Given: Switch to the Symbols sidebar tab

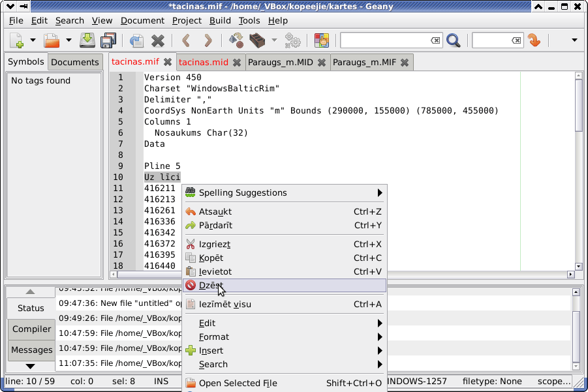Looking at the screenshot, I should [26, 62].
